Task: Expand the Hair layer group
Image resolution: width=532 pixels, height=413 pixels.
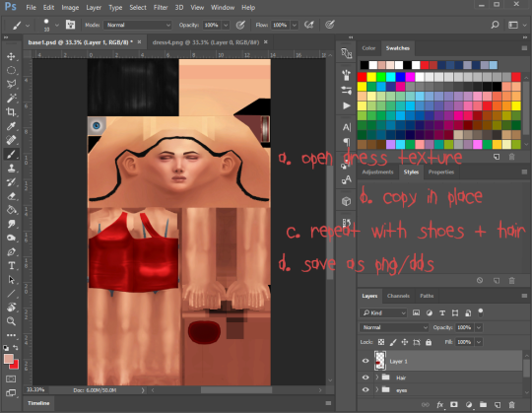Action: tap(377, 378)
